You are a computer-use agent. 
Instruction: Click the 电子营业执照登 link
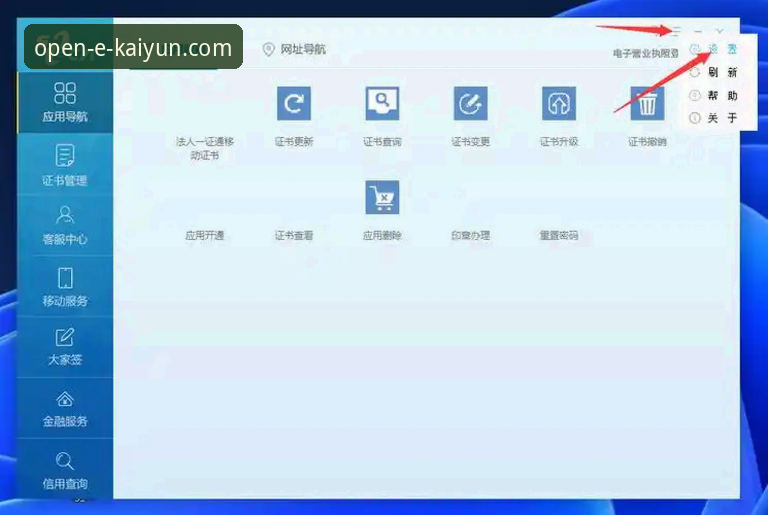pyautogui.click(x=646, y=53)
